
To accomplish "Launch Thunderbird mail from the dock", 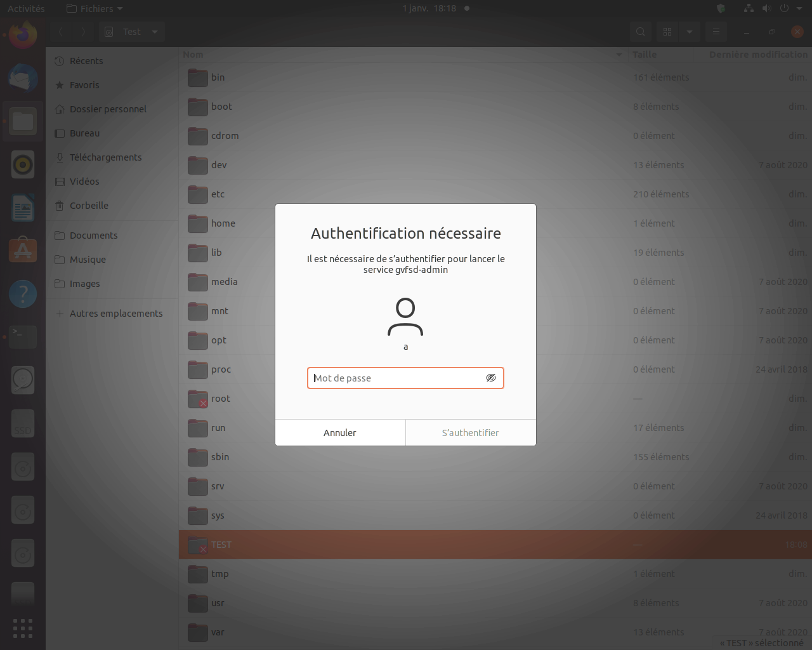I will click(23, 78).
